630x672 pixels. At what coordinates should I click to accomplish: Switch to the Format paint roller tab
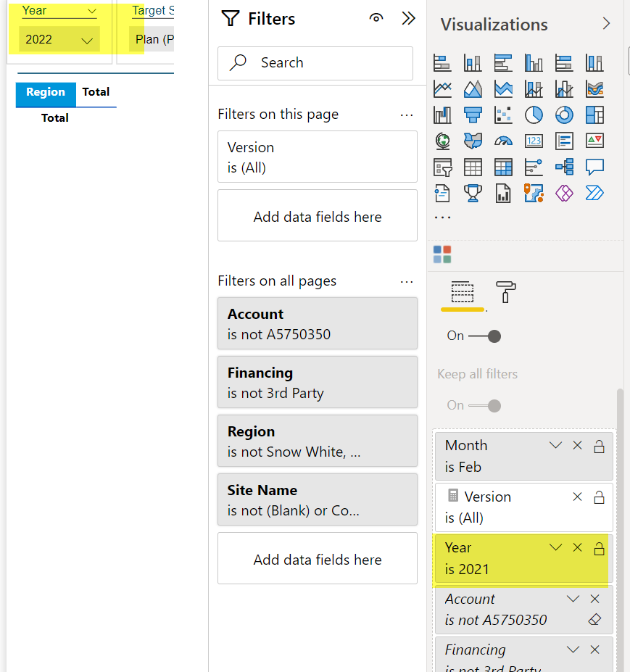click(506, 292)
